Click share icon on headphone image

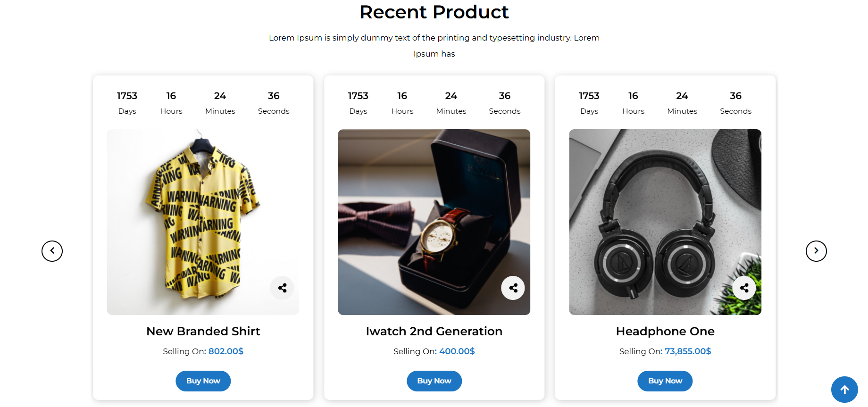(744, 288)
